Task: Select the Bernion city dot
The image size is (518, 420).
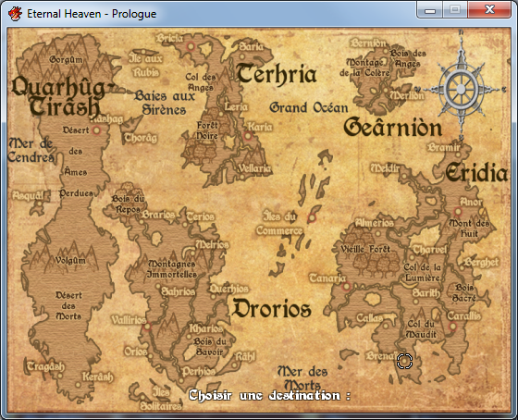Action: (x=386, y=51)
